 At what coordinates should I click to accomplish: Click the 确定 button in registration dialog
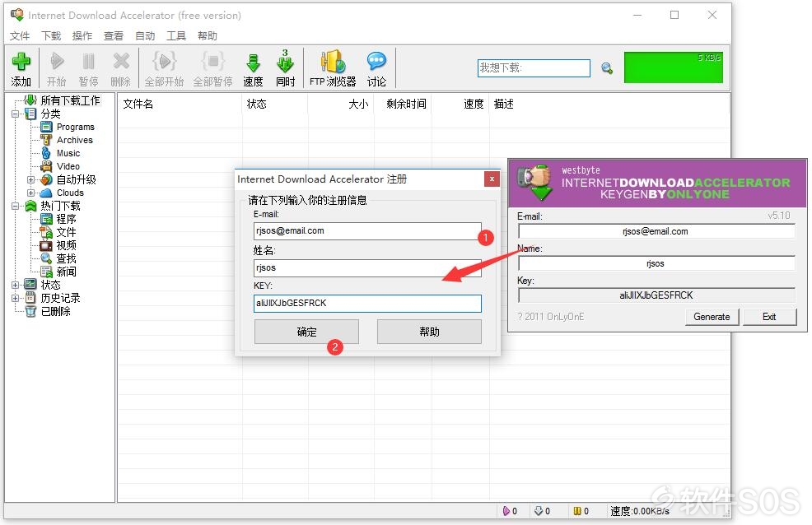306,332
